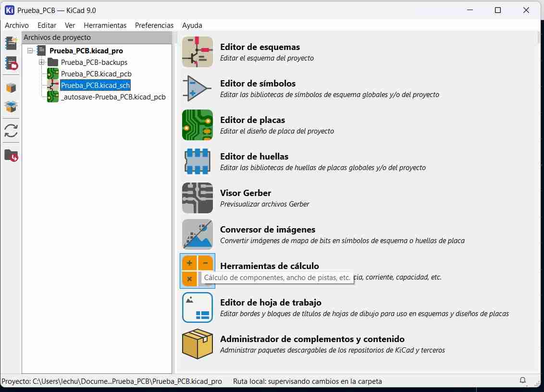The width and height of the screenshot is (544, 392).
Task: Click the second project icon with red badge
Action: (x=11, y=63)
